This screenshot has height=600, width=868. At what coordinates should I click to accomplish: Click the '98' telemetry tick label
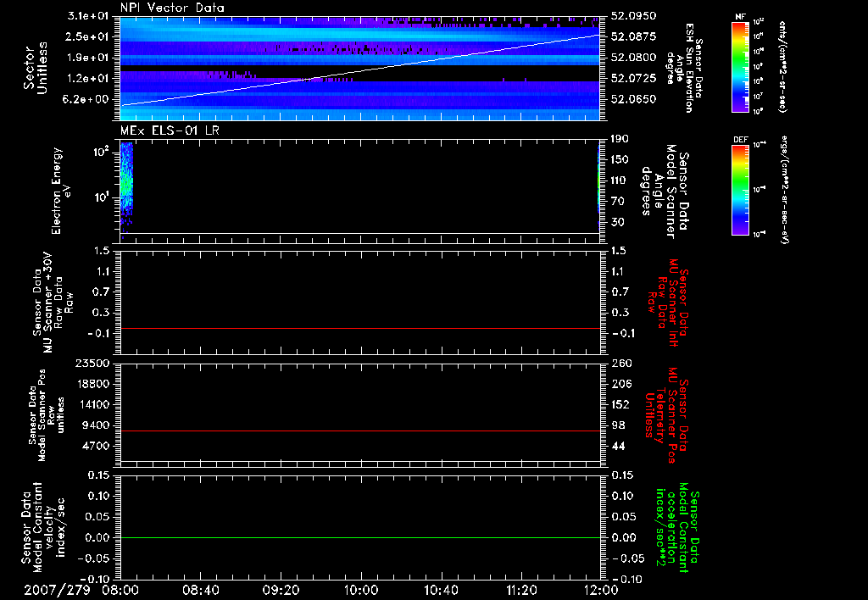coord(618,425)
